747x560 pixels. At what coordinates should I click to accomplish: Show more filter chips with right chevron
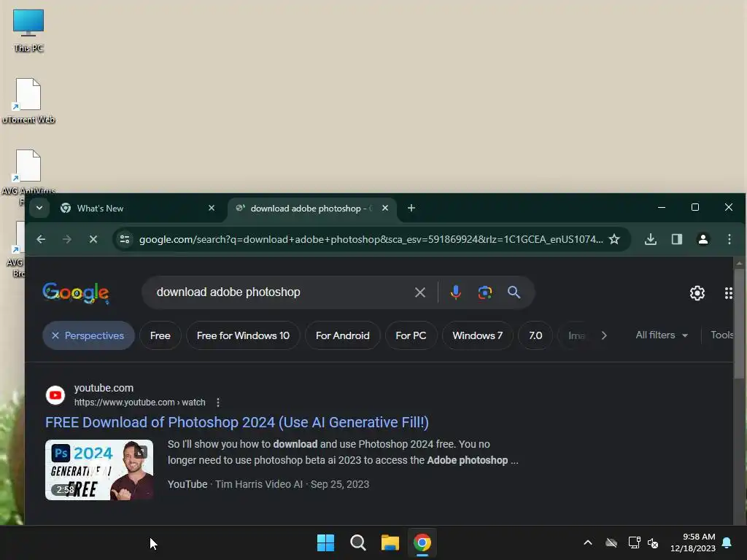click(x=604, y=335)
